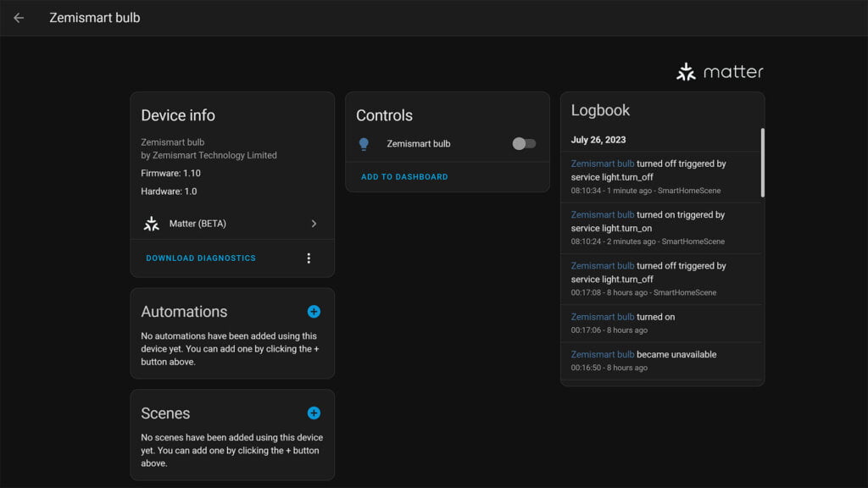Click the Device info card heading
868x488 pixels.
click(x=178, y=115)
